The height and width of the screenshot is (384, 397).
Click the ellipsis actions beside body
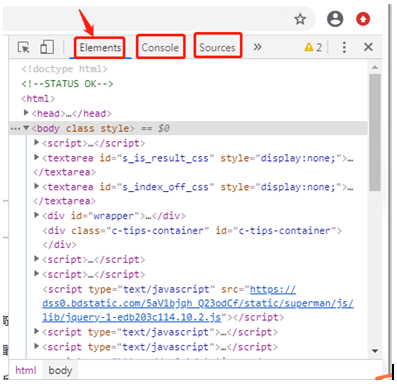15,128
